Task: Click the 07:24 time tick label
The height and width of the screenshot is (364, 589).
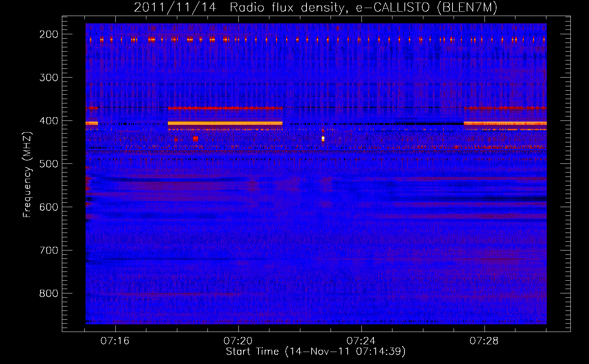Action: (361, 341)
